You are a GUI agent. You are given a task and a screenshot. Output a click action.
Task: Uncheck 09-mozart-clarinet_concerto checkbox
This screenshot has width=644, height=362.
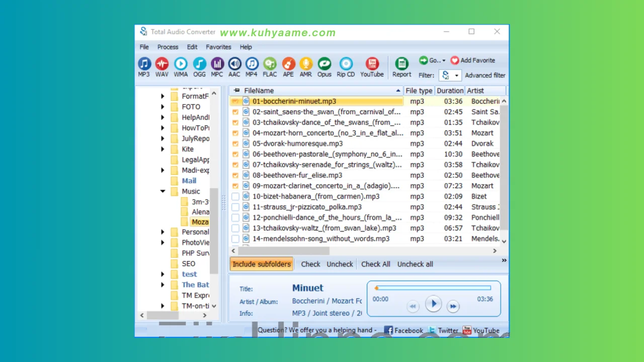pos(235,186)
